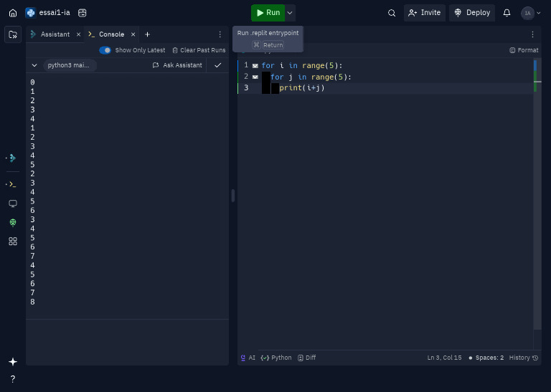Viewport: 551px width, 392px height.
Task: Open notifications bell icon
Action: click(507, 13)
